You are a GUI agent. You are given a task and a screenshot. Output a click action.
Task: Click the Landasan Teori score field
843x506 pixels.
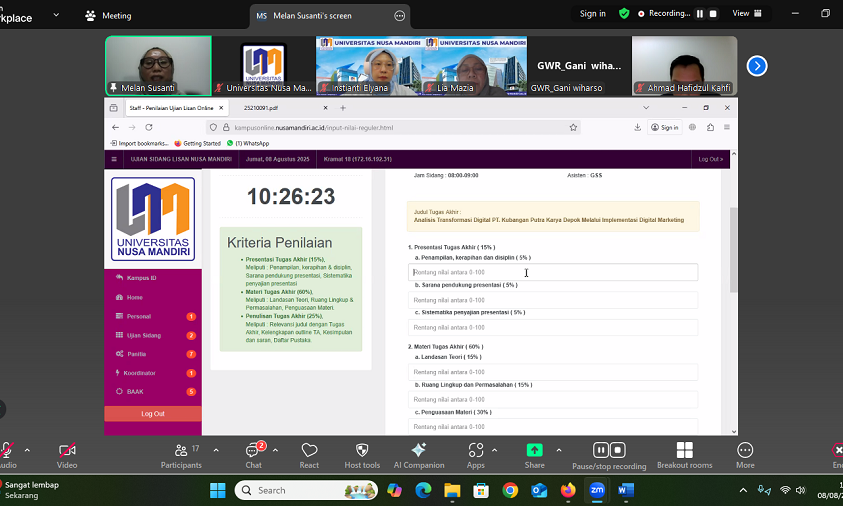click(553, 372)
